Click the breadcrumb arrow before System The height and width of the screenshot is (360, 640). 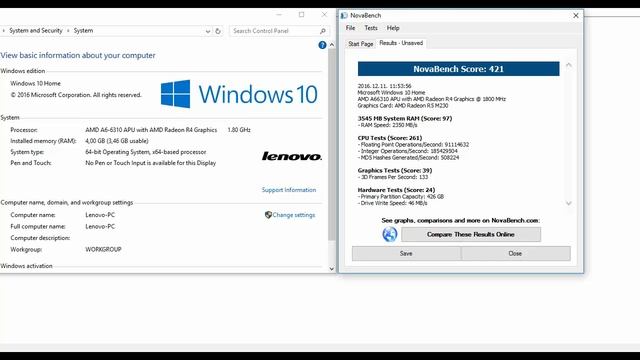tap(68, 31)
